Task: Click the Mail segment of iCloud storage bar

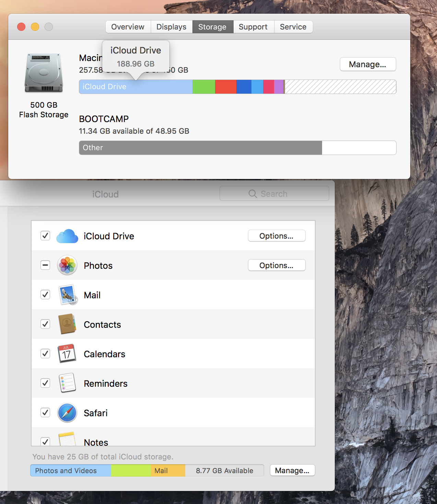Action: click(168, 470)
